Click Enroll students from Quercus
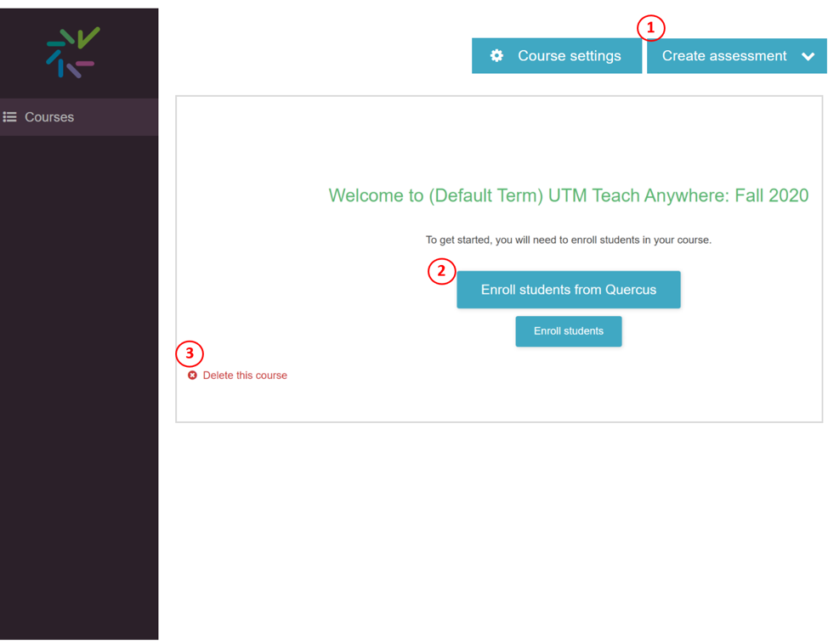828x644 pixels. [568, 289]
